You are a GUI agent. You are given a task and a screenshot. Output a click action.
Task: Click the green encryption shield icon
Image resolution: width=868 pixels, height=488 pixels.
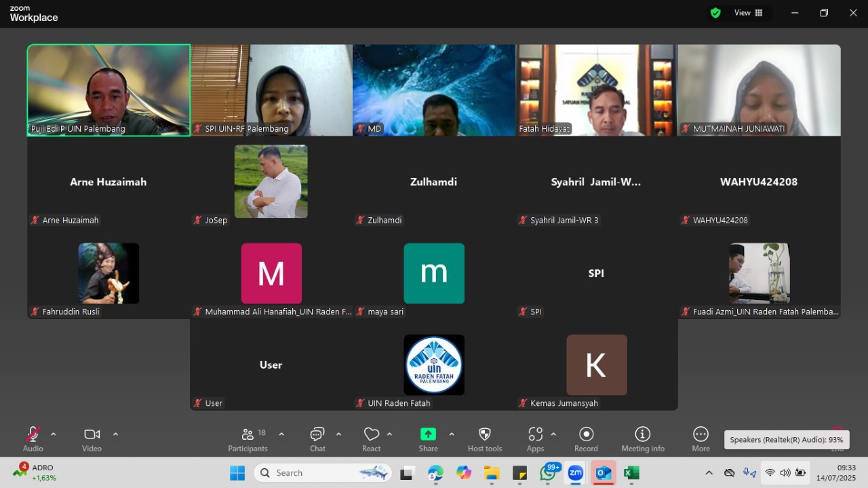[715, 13]
